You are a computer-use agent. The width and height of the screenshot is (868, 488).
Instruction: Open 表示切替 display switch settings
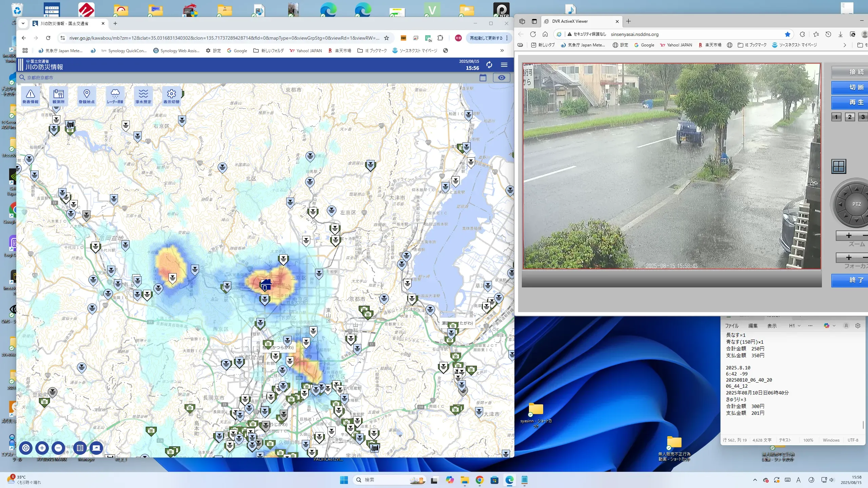point(171,96)
